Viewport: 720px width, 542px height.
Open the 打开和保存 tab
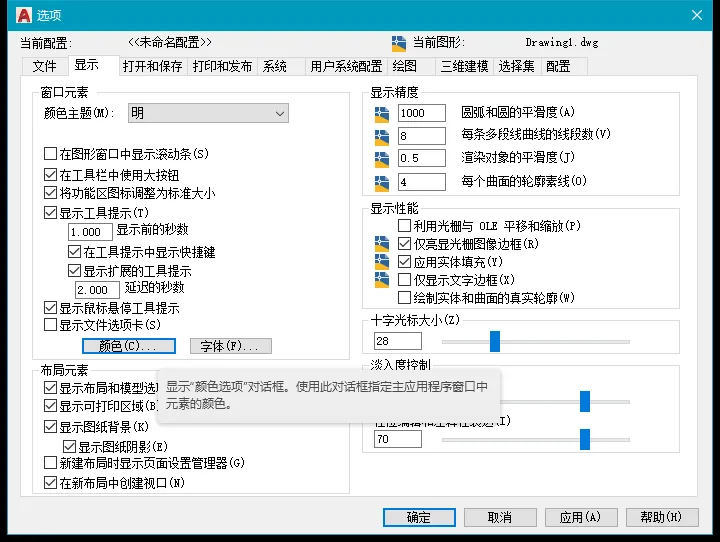(x=152, y=66)
